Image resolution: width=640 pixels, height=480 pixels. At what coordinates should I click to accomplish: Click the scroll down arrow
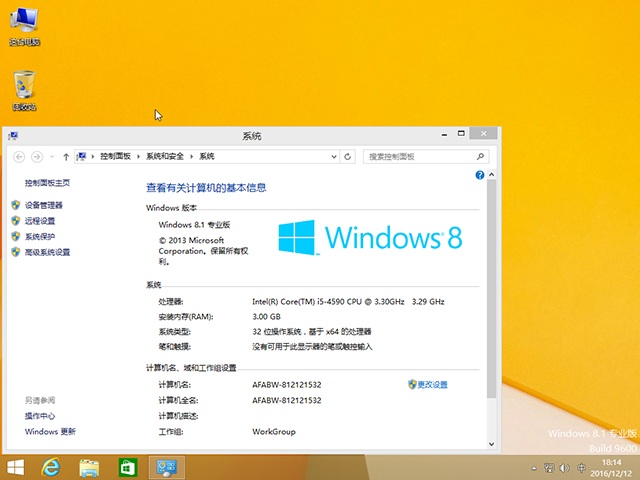[x=491, y=444]
